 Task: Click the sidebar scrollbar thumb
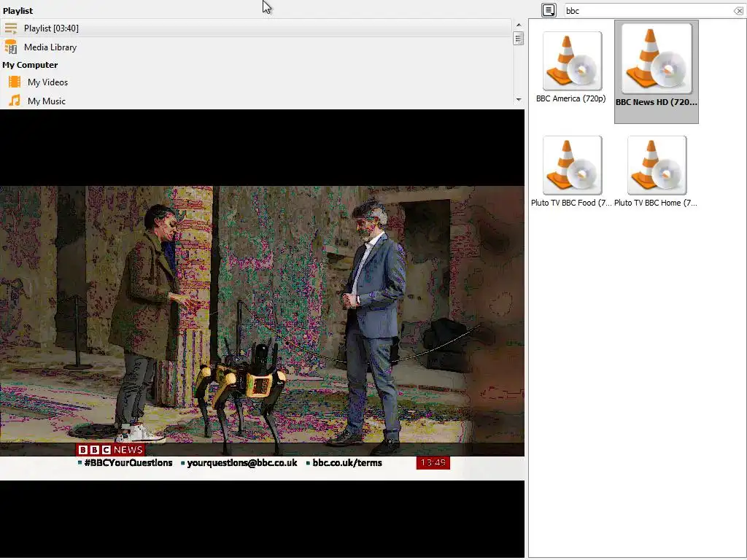(519, 38)
